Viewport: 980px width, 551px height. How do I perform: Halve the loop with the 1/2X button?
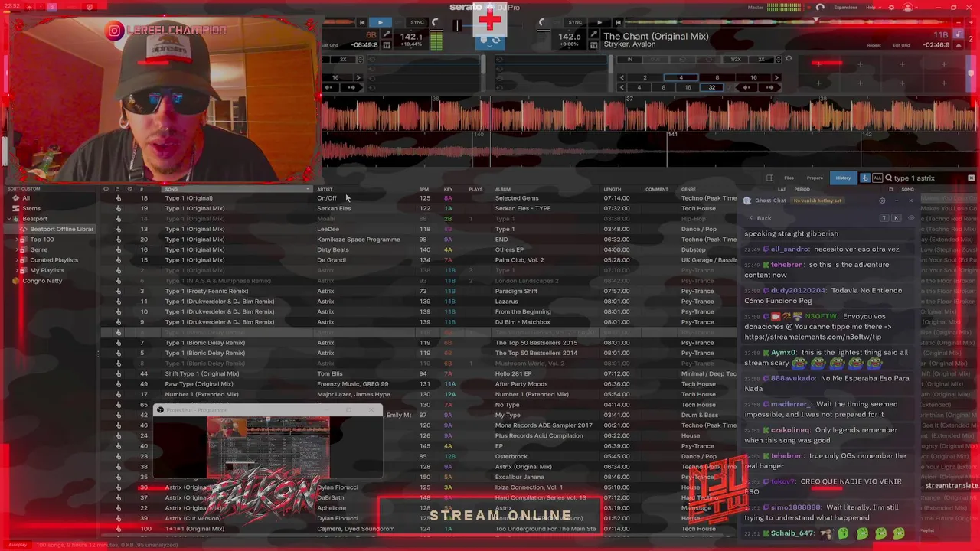point(735,59)
